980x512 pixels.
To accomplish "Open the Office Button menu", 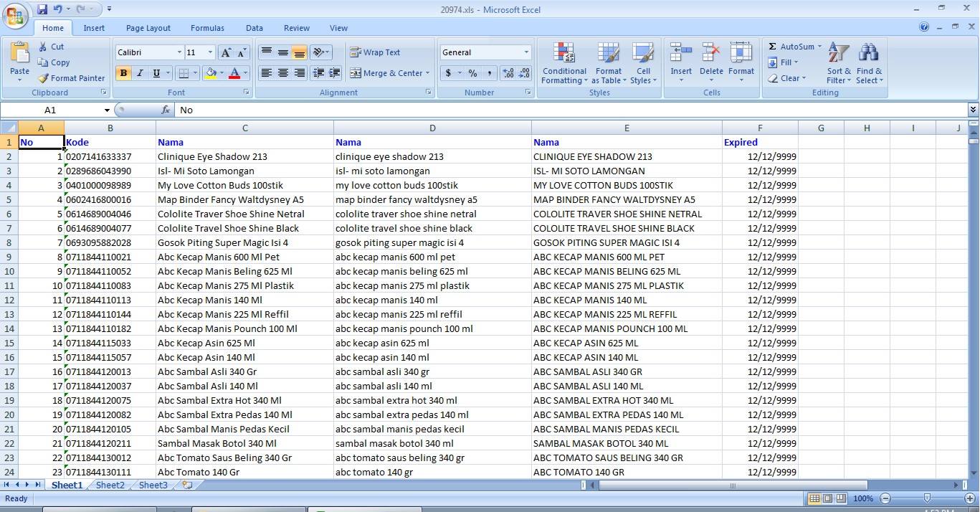I will [x=16, y=15].
